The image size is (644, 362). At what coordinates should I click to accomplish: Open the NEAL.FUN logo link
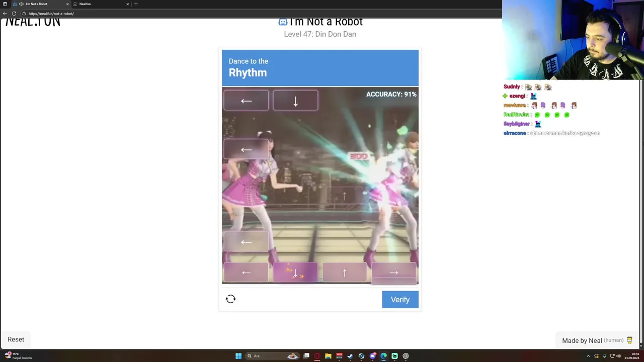click(33, 22)
